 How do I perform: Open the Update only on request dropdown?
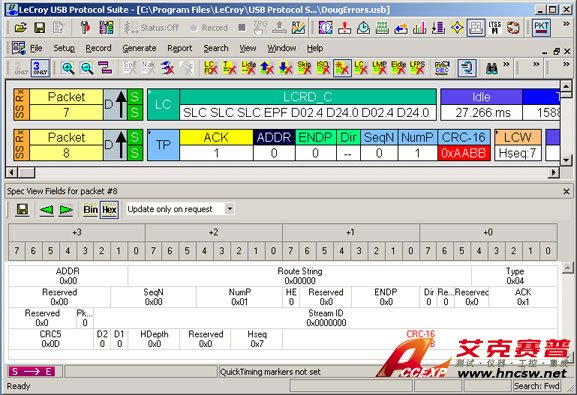[230, 209]
